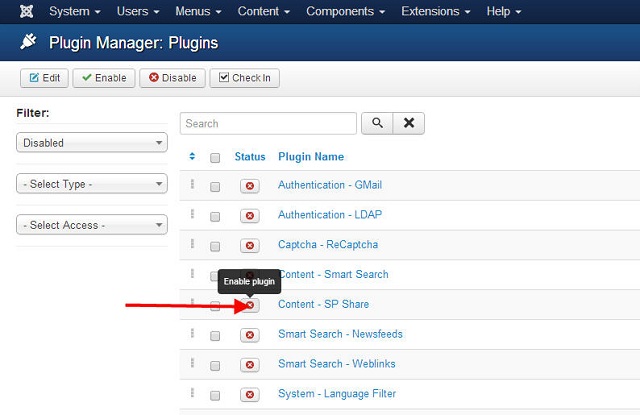
Task: Open the Extensions menu
Action: 436,11
